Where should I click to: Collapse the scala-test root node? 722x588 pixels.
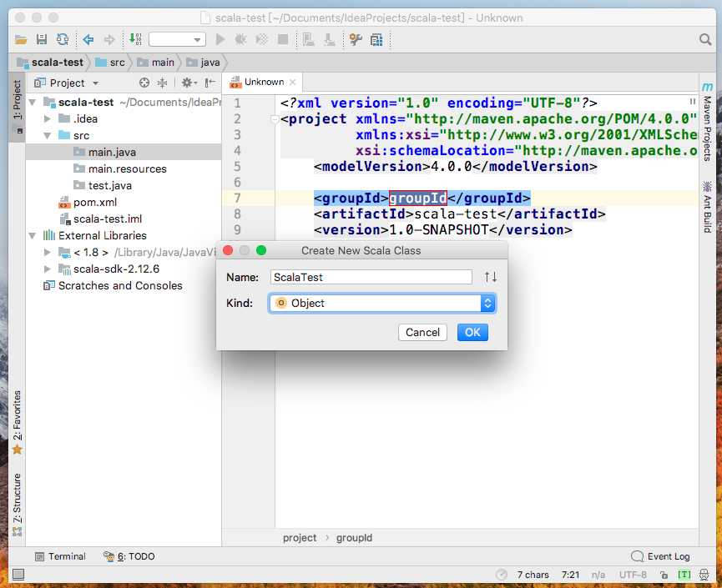click(33, 102)
